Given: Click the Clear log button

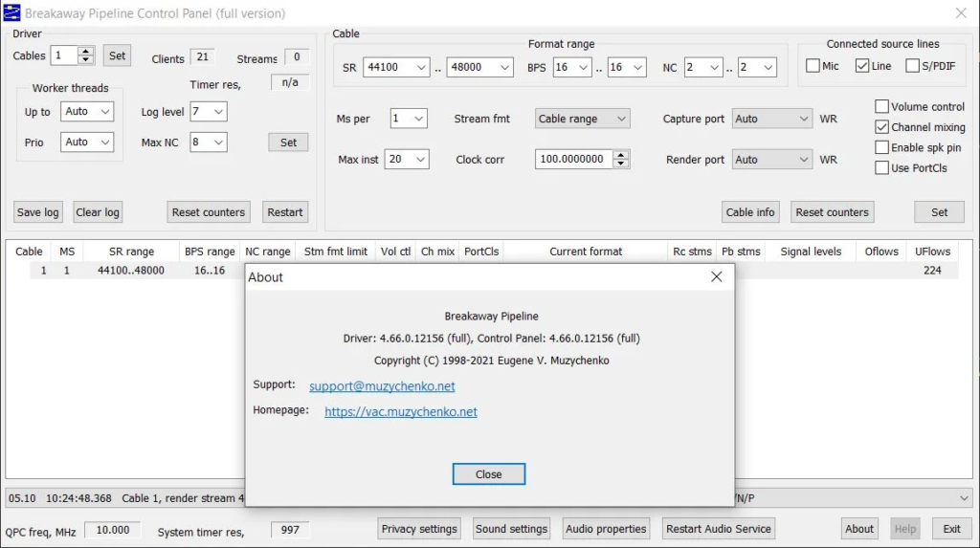Looking at the screenshot, I should (x=98, y=212).
